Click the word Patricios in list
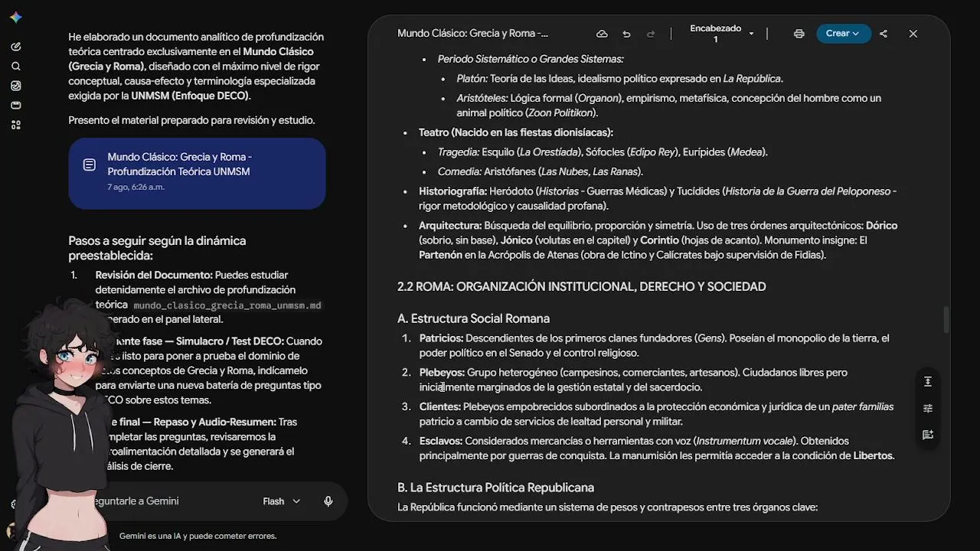Image resolution: width=980 pixels, height=551 pixels. point(440,338)
